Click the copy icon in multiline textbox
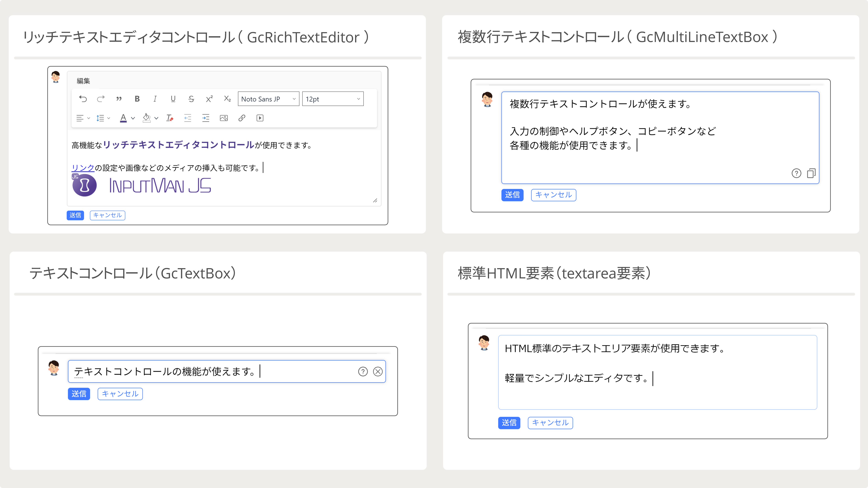Screen dimensions: 868x488 (811, 173)
